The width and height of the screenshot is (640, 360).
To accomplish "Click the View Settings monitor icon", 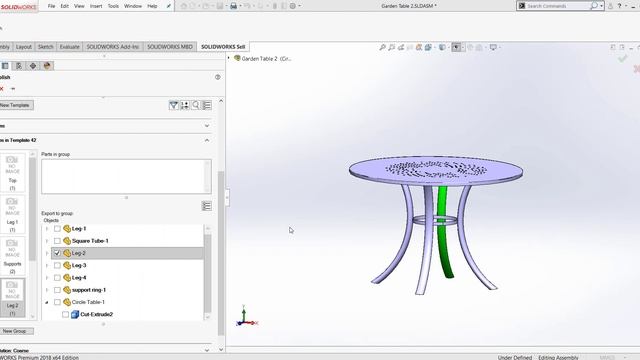I will click(x=493, y=47).
